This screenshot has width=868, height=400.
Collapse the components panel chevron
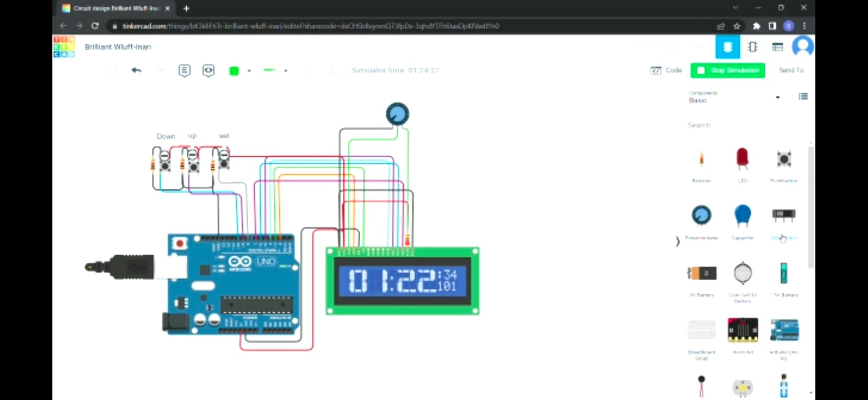click(677, 241)
